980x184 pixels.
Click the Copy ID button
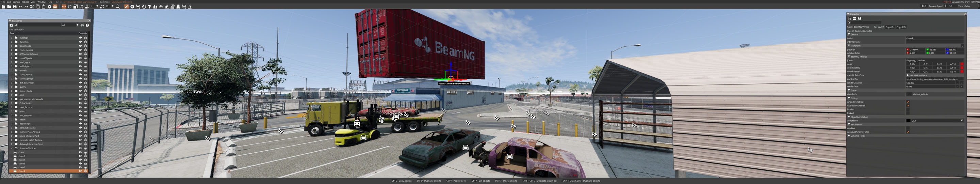(x=890, y=27)
